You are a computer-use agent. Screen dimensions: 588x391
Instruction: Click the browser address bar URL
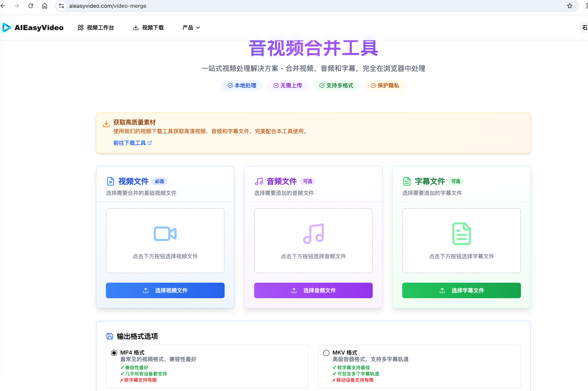pyautogui.click(x=108, y=6)
